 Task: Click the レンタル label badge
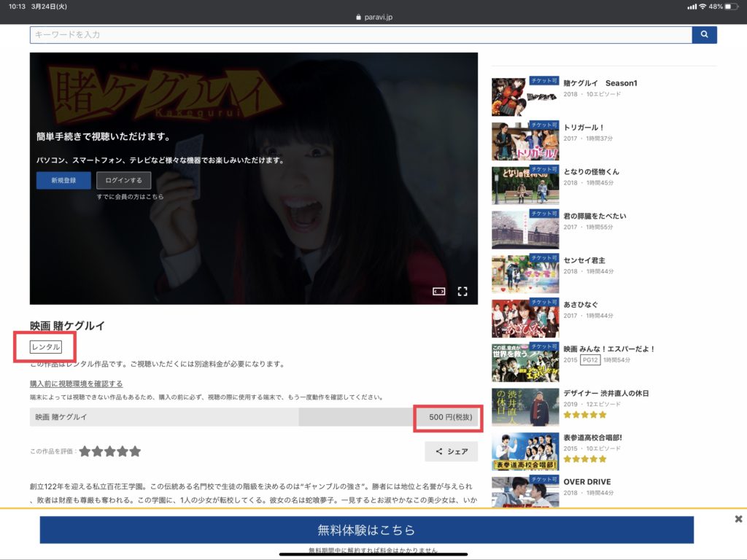point(46,346)
